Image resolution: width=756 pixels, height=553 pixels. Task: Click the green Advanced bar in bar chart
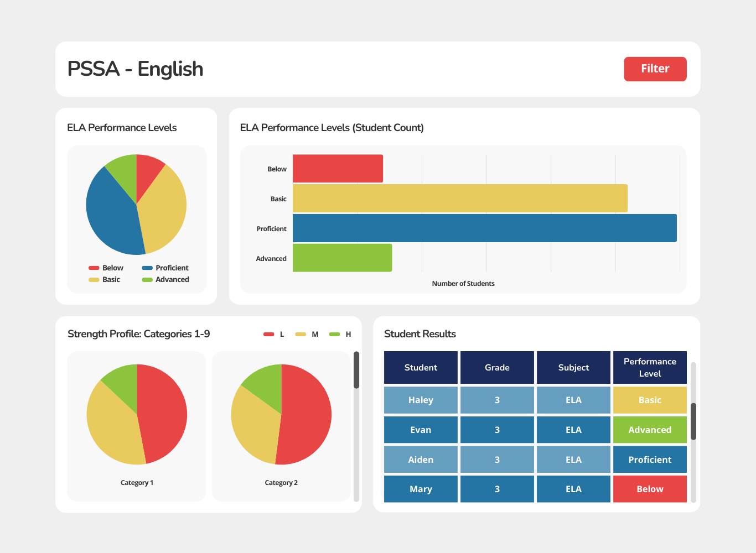coord(342,258)
